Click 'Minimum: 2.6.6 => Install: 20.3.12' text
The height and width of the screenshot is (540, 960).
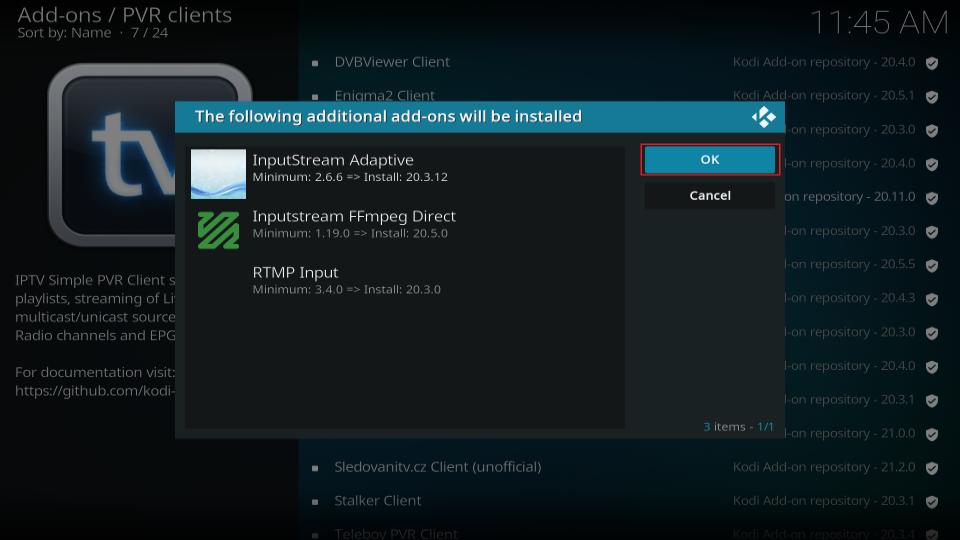[350, 177]
